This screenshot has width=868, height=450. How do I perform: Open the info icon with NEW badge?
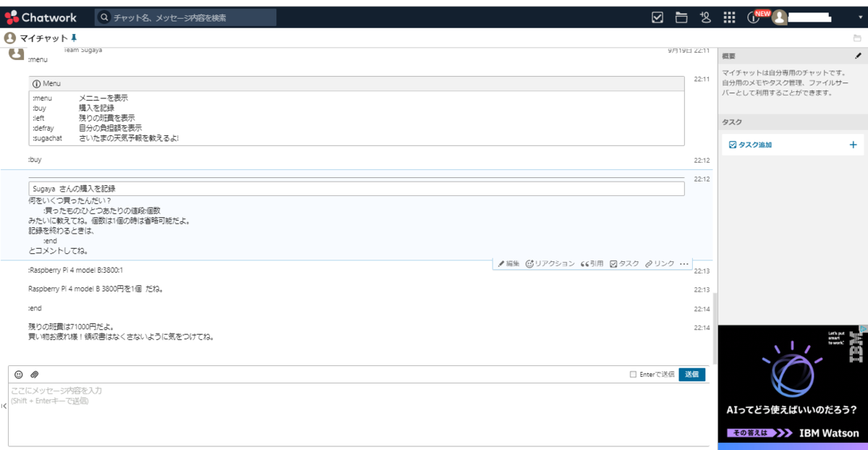(753, 17)
